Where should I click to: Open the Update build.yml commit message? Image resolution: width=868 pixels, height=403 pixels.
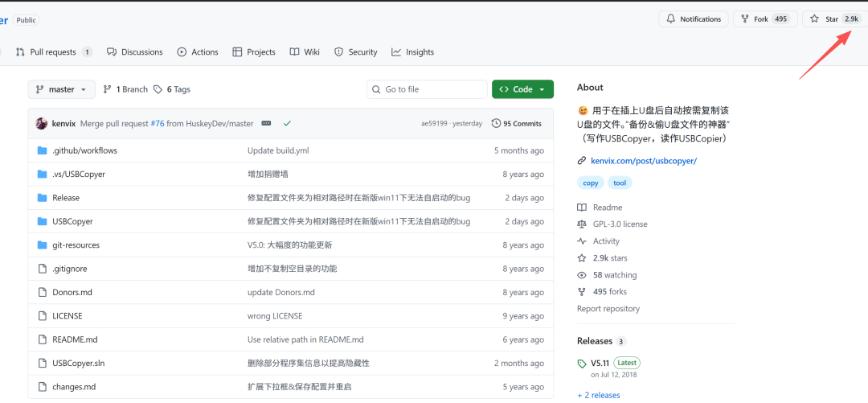click(x=278, y=150)
